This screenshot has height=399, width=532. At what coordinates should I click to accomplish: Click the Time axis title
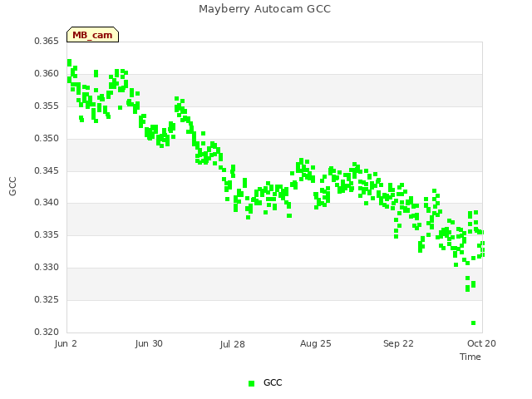[470, 357]
